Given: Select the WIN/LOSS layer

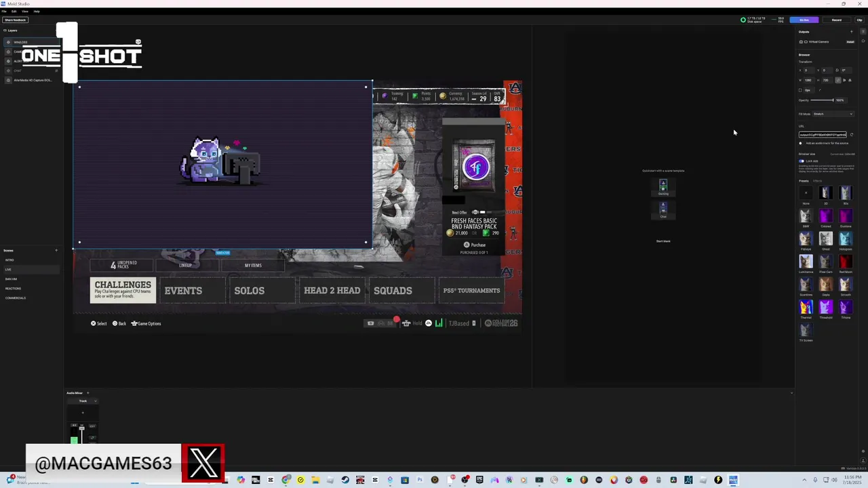Looking at the screenshot, I should tap(31, 42).
